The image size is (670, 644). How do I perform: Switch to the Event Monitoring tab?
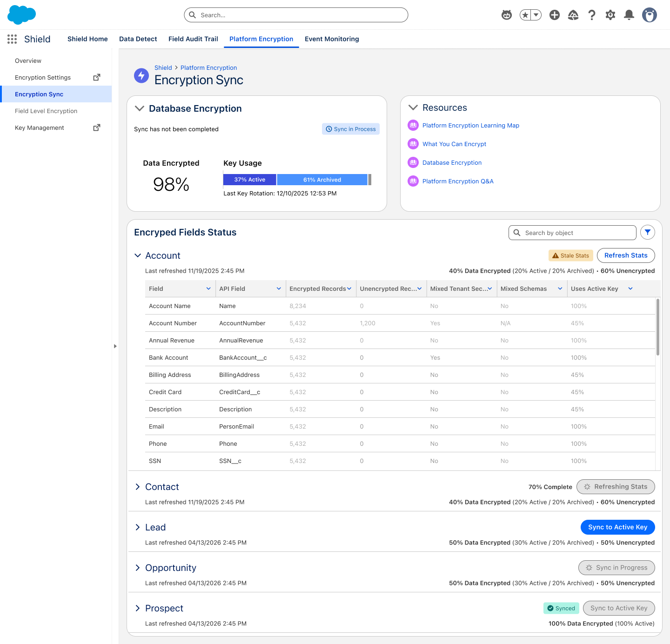tap(332, 39)
